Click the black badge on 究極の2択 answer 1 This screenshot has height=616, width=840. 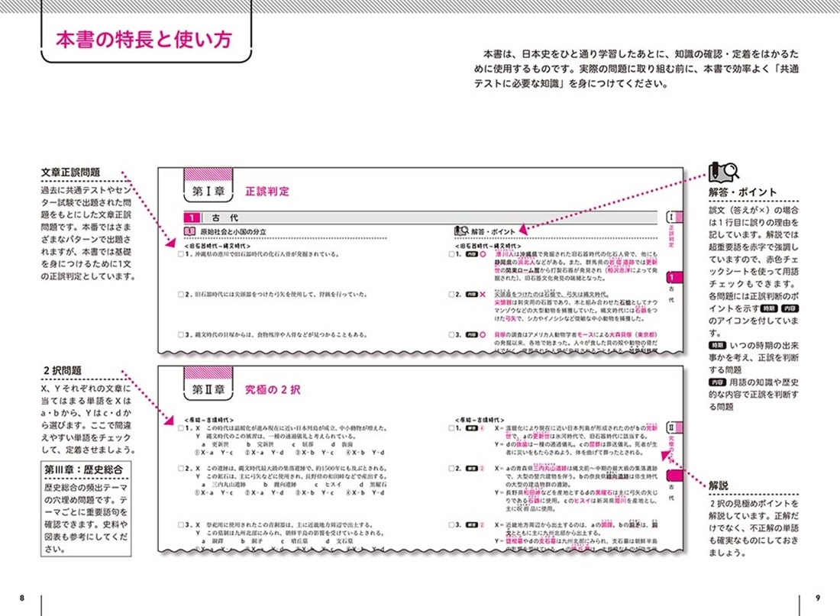[x=471, y=428]
